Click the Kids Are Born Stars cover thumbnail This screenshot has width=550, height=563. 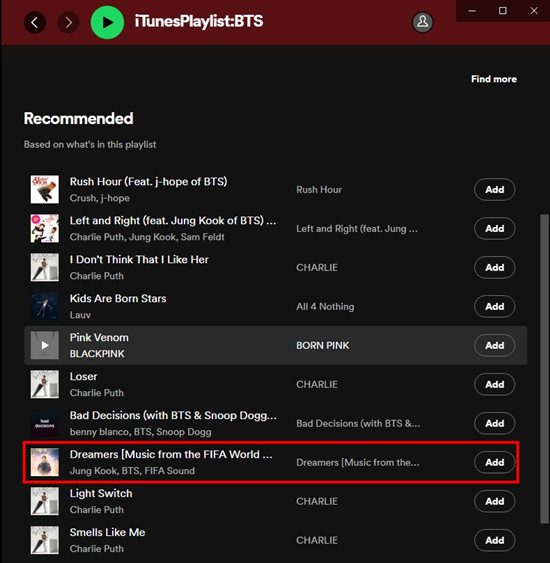pos(45,306)
